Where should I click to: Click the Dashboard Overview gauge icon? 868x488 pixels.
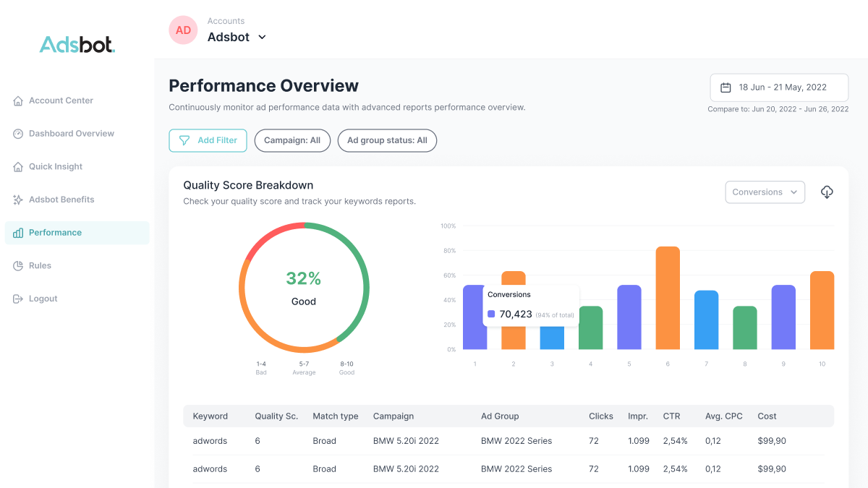[x=18, y=134]
